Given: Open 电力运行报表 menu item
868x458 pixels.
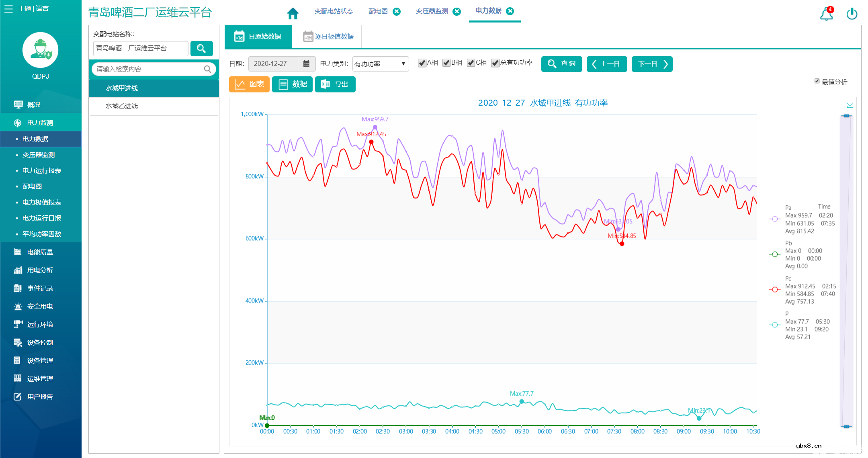Looking at the screenshot, I should coord(42,170).
